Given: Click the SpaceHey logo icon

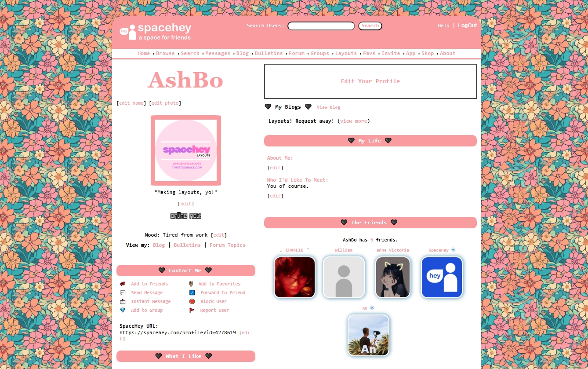Looking at the screenshot, I should [128, 32].
